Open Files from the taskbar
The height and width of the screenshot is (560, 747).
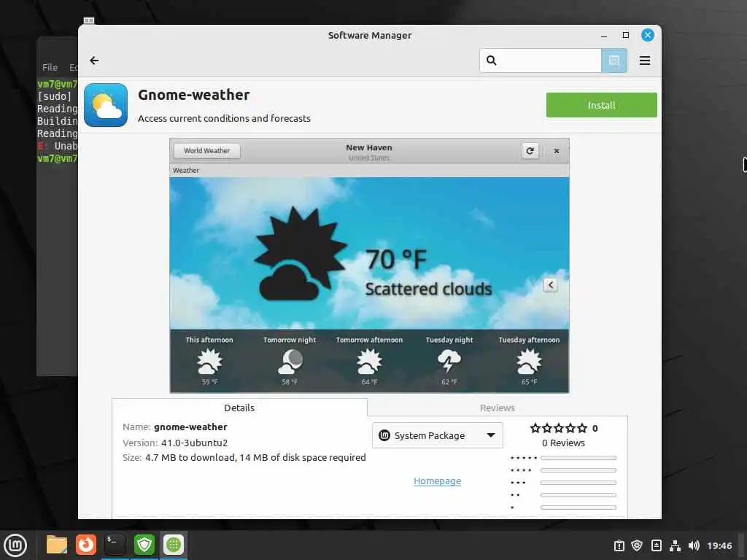click(57, 545)
